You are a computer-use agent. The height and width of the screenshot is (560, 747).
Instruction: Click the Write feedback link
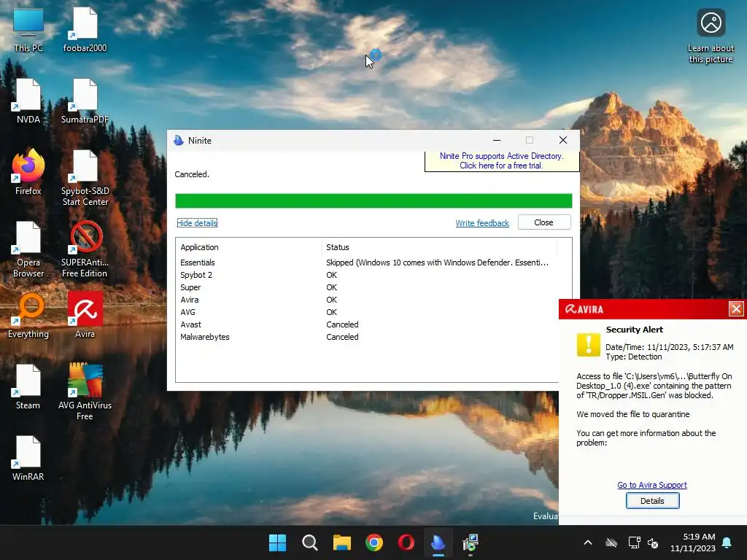tap(482, 223)
